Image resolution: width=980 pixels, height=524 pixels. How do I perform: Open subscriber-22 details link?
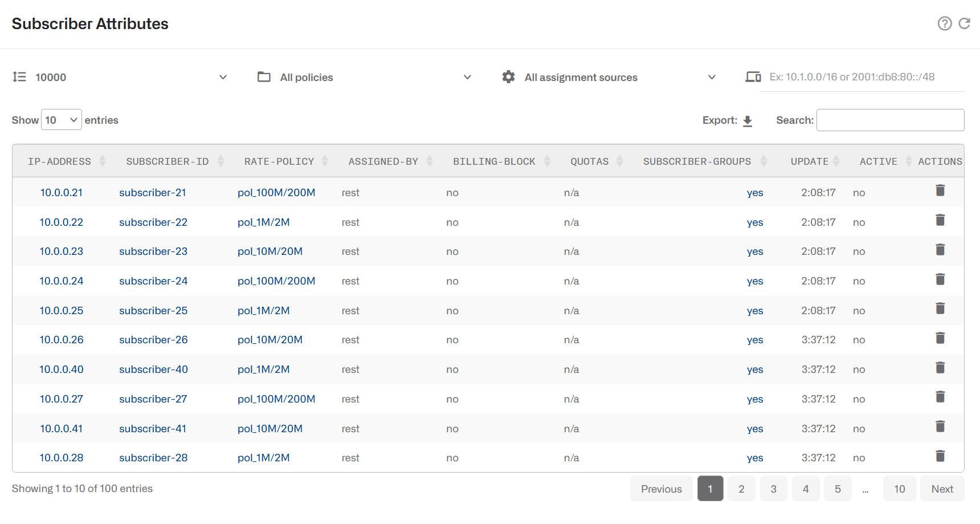pos(153,222)
